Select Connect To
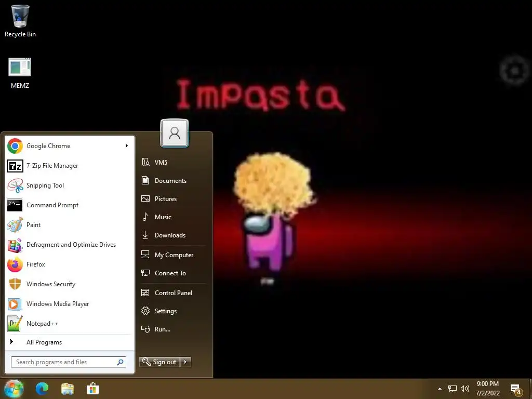Viewport: 532px width, 399px height. [172, 273]
